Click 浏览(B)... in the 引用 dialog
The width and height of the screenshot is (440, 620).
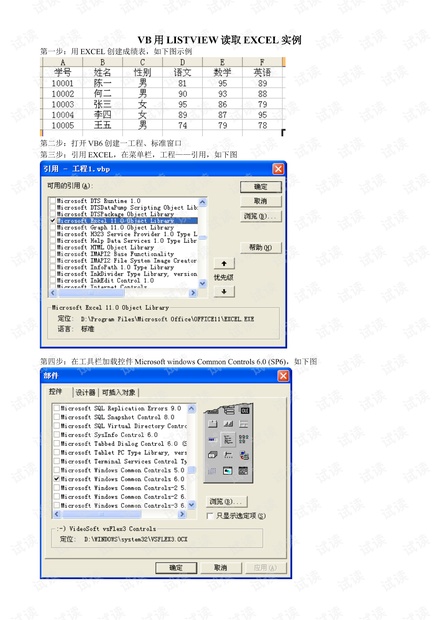pos(261,216)
